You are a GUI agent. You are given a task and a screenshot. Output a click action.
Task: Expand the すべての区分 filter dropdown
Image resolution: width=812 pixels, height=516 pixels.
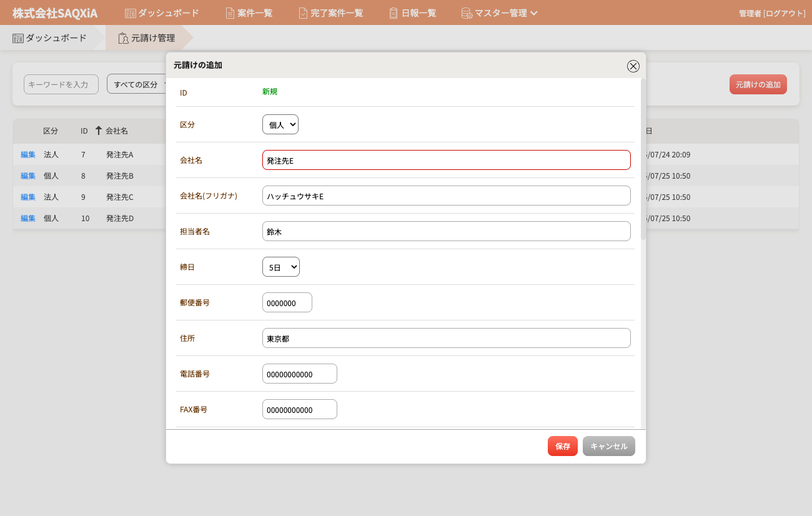tap(139, 84)
